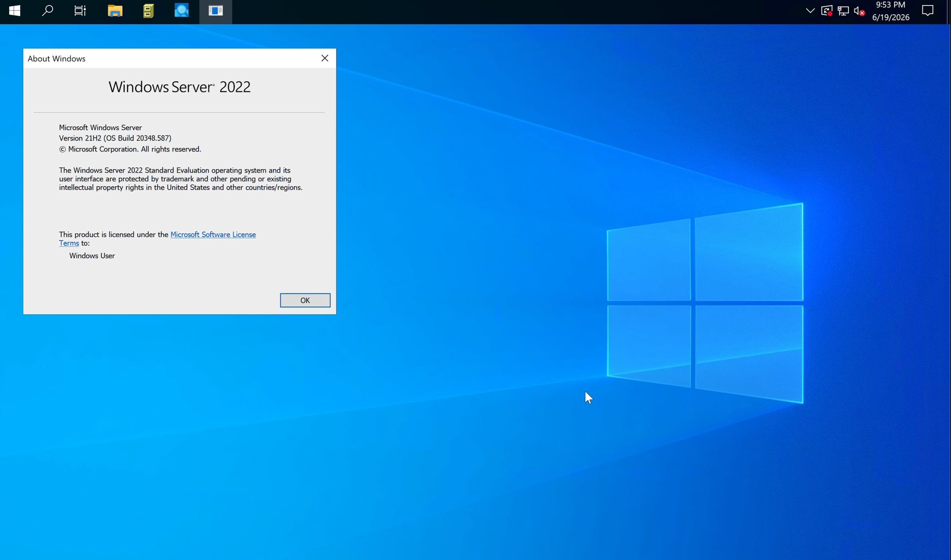Click the "Microsoft Windows Server" line
Image resolution: width=951 pixels, height=560 pixels.
(x=100, y=128)
